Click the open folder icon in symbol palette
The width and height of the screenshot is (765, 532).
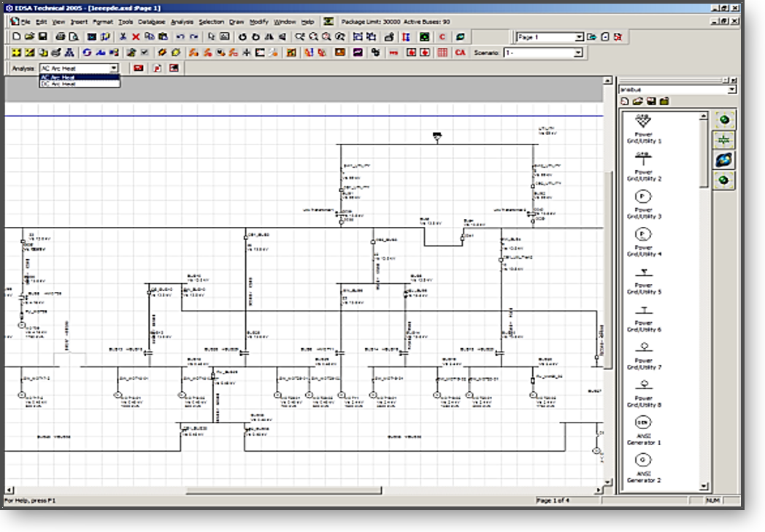click(638, 101)
